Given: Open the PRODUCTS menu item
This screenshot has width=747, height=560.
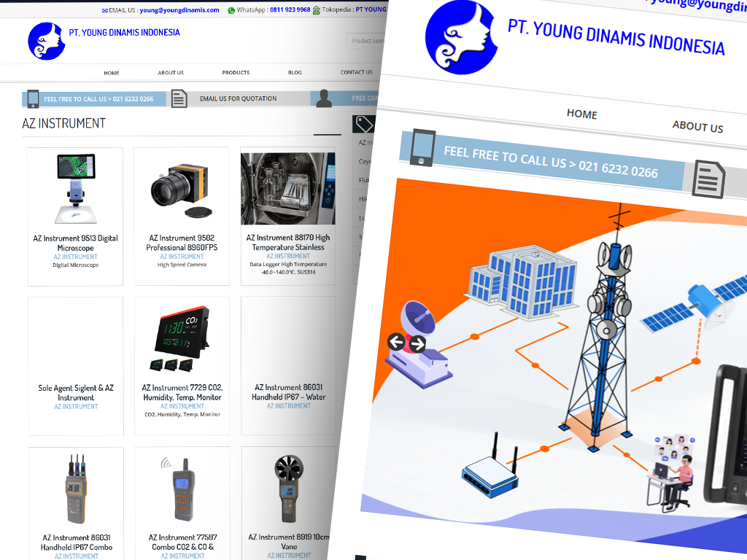Looking at the screenshot, I should coord(236,72).
